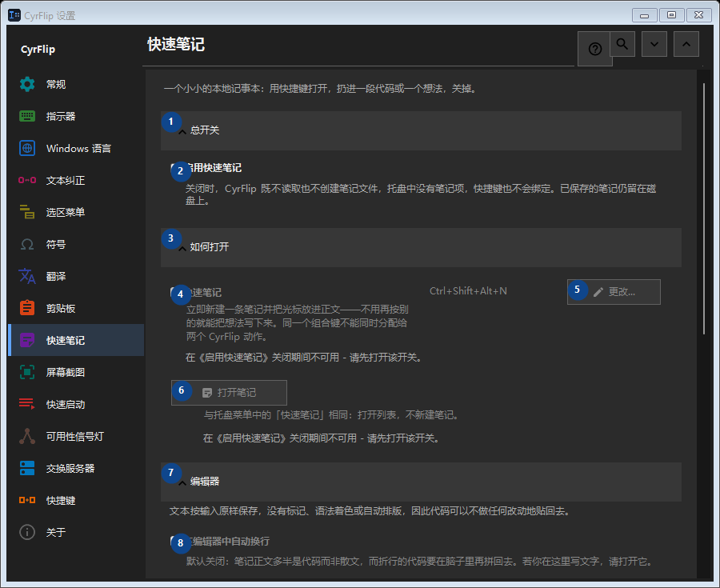Click the 快速启动 red lines icon

click(x=27, y=404)
